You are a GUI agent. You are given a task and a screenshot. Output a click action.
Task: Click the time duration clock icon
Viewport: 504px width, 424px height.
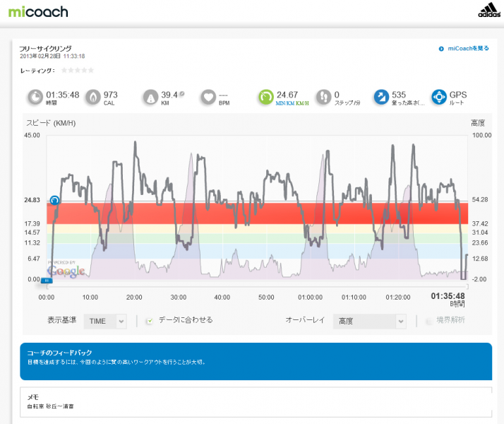pyautogui.click(x=35, y=97)
